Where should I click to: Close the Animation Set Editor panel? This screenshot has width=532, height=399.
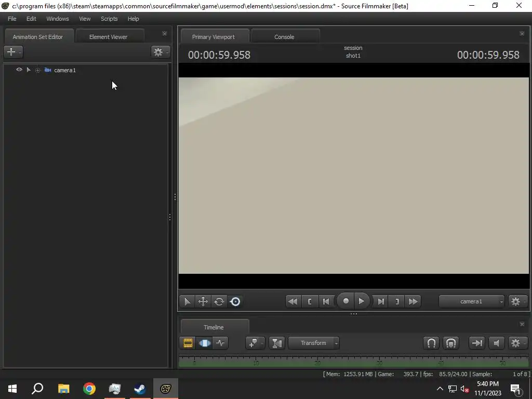click(x=165, y=33)
